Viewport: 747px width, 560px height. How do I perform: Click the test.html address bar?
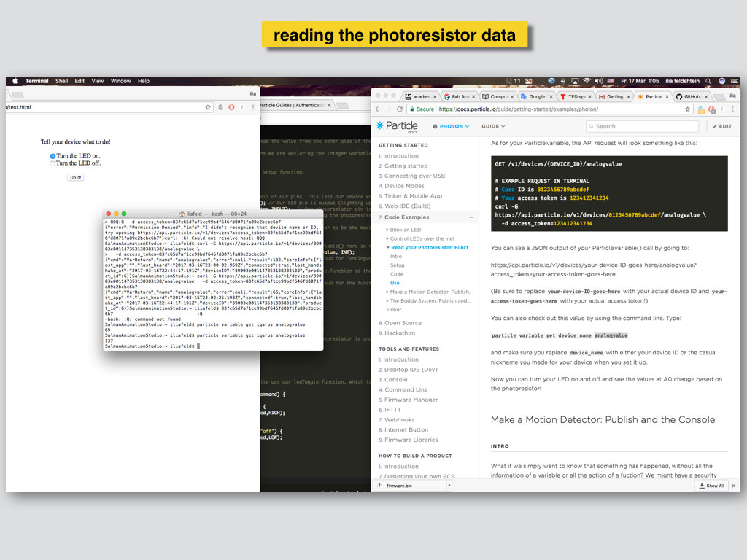coord(109,107)
